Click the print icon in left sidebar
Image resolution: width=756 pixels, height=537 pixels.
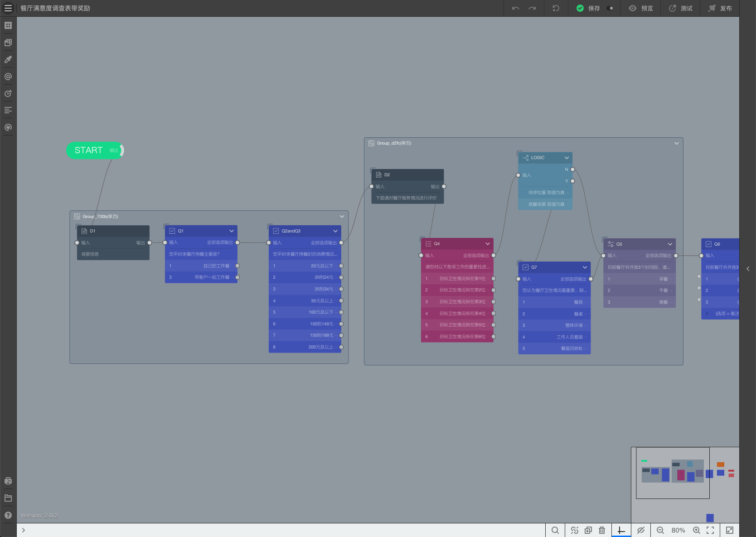click(8, 481)
